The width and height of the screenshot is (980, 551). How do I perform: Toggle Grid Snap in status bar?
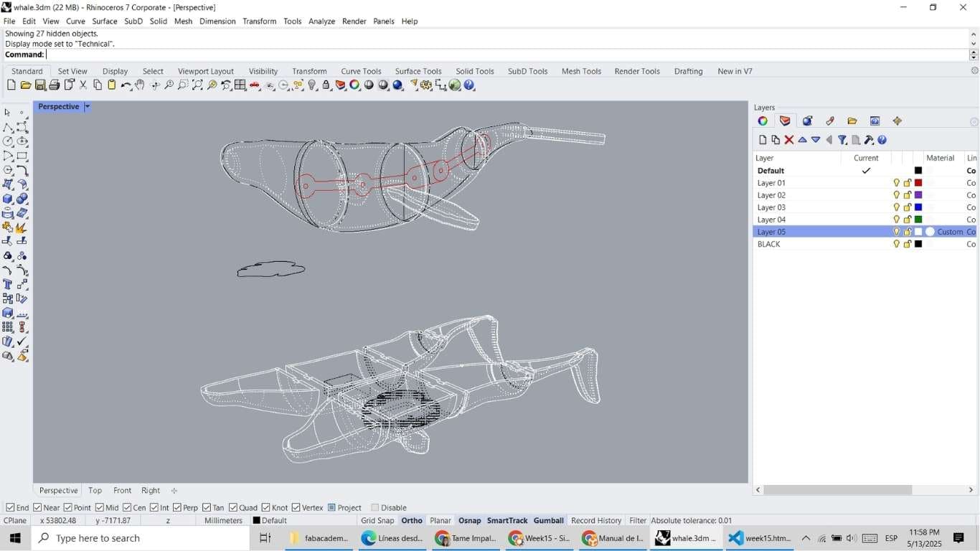pos(377,521)
